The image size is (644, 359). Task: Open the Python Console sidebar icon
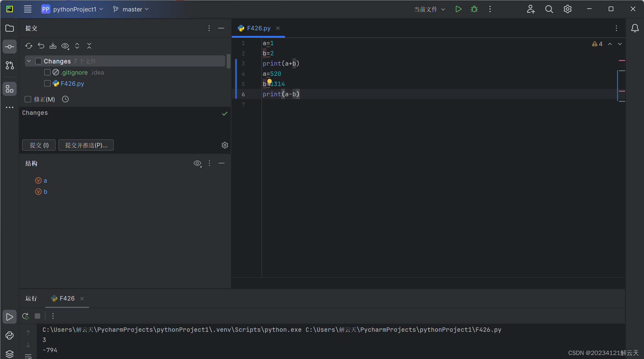(10, 335)
